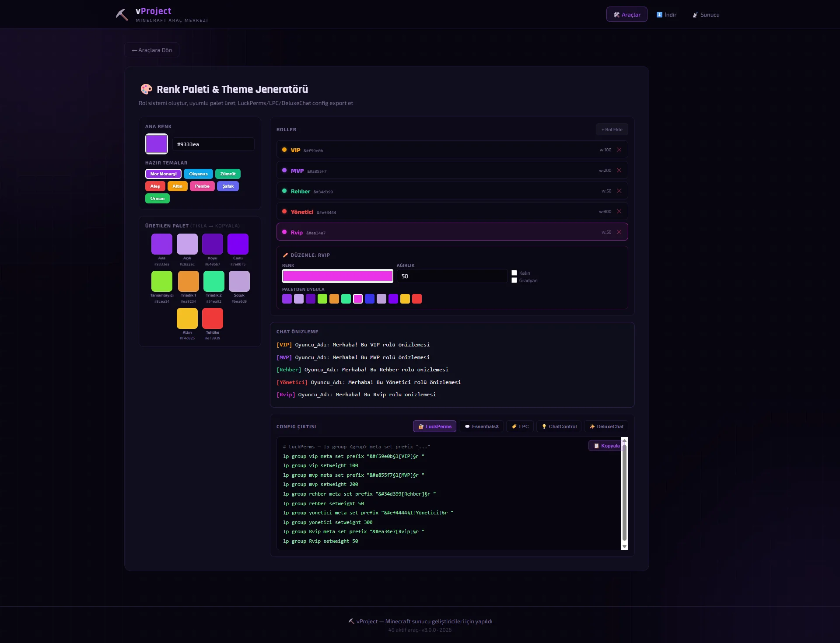Viewport: 840px width, 643px height.
Task: Copy the Koyu palette swatch
Action: point(213,244)
